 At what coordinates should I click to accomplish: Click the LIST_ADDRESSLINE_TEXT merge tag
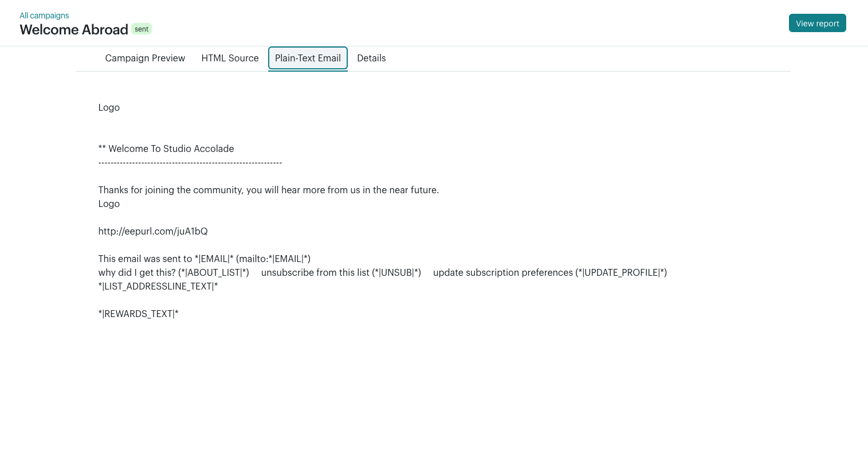158,286
